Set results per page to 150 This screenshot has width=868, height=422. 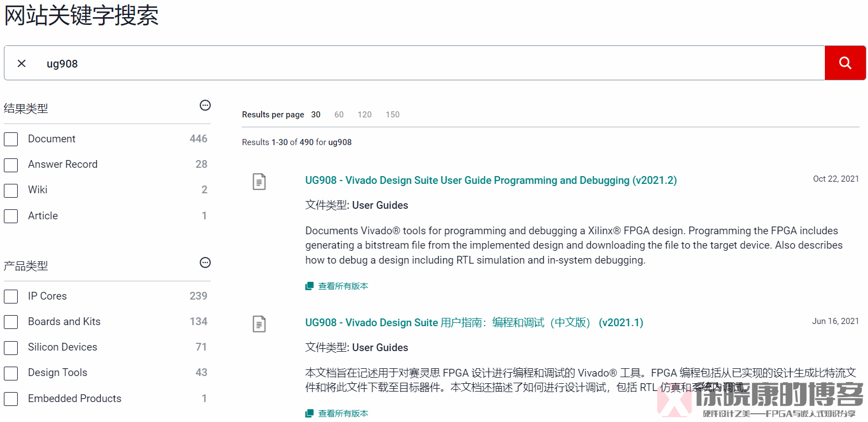[x=393, y=115]
